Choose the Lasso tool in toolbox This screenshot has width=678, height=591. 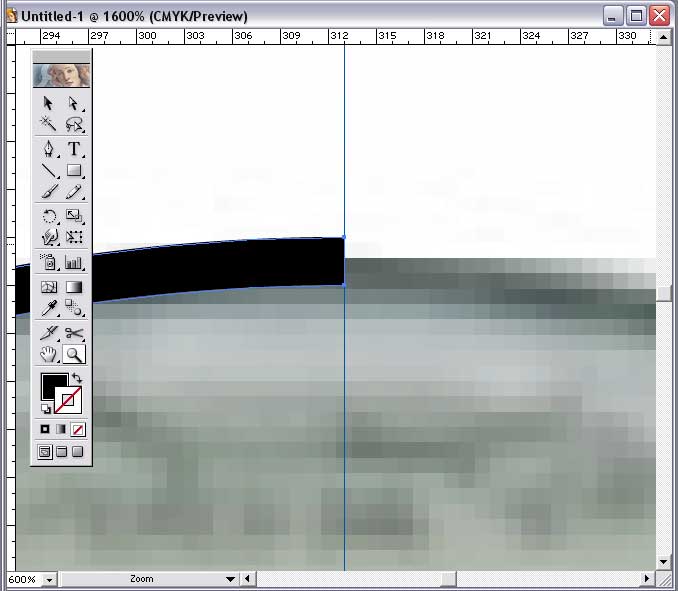74,124
